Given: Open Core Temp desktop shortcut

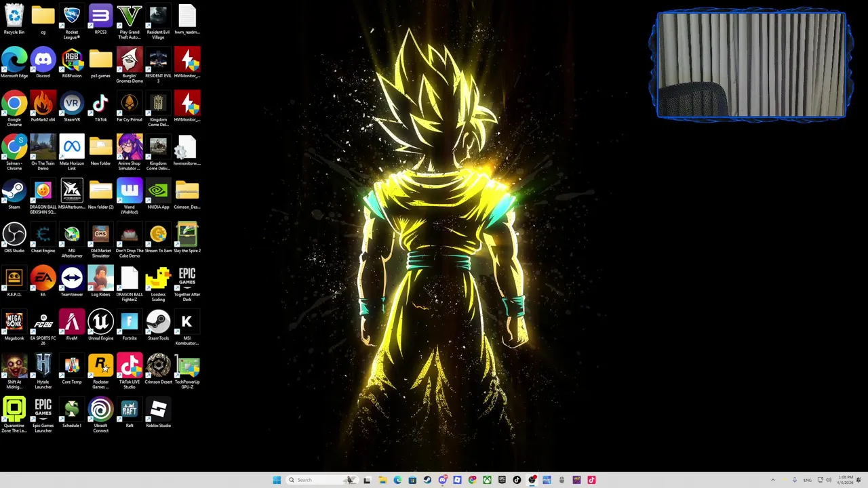Looking at the screenshot, I should (72, 369).
